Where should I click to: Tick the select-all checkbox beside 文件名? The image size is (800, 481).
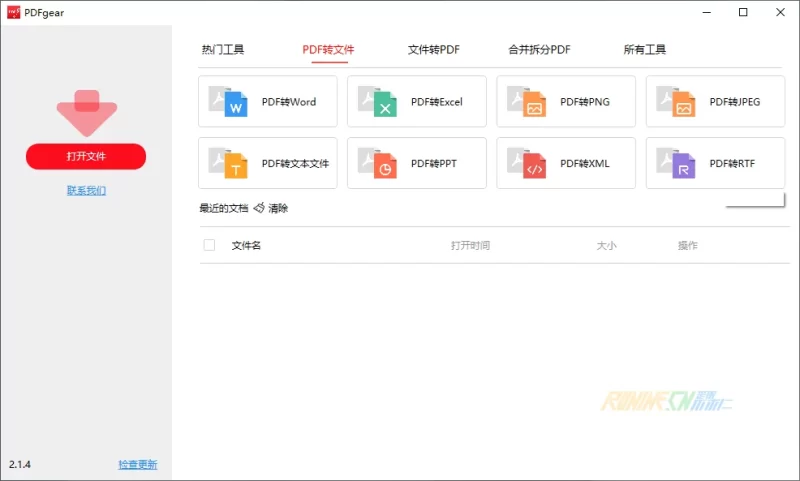[209, 245]
